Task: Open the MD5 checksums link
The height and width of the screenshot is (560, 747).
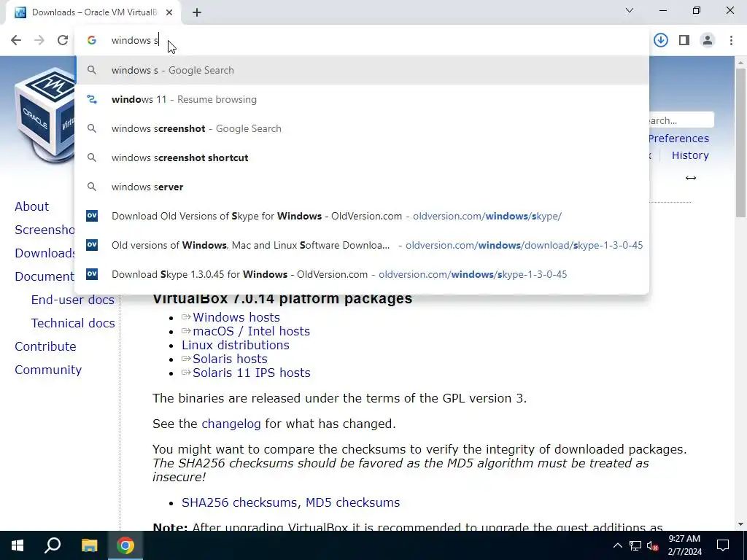Action: coord(352,502)
